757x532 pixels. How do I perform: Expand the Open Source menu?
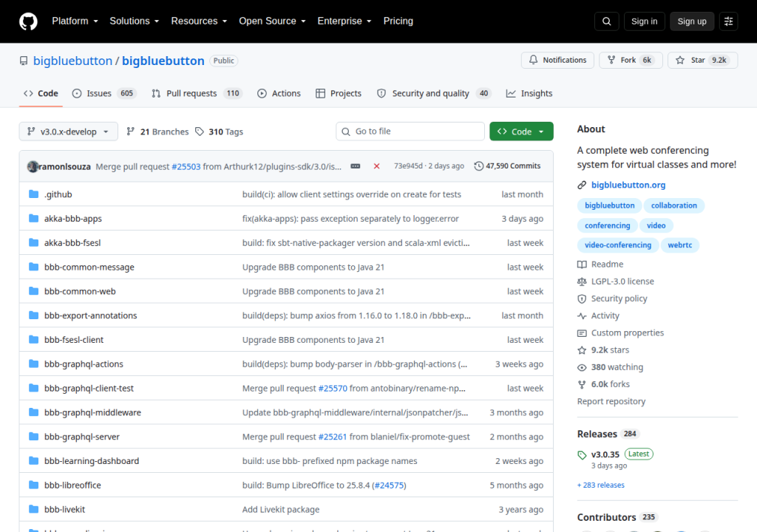(x=272, y=21)
